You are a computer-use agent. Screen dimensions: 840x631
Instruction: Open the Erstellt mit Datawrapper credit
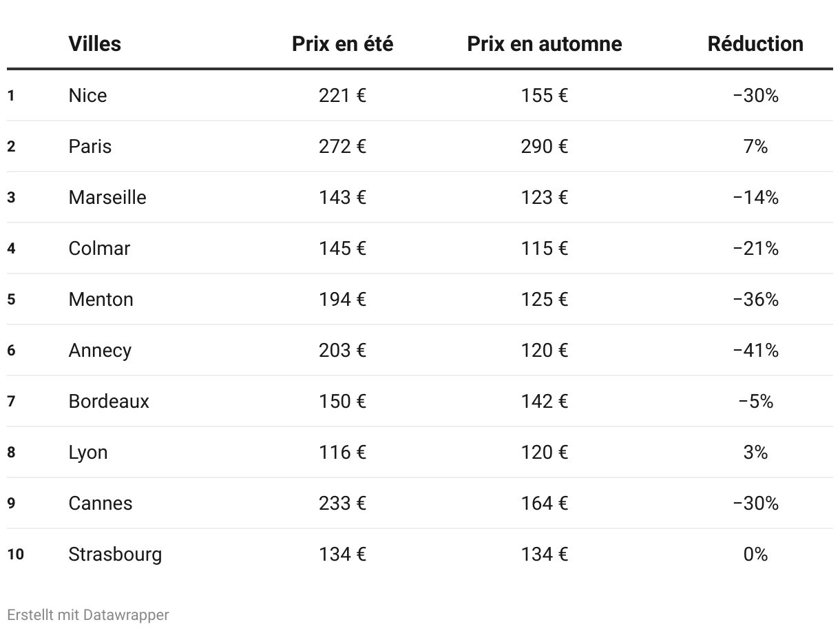pos(87,614)
